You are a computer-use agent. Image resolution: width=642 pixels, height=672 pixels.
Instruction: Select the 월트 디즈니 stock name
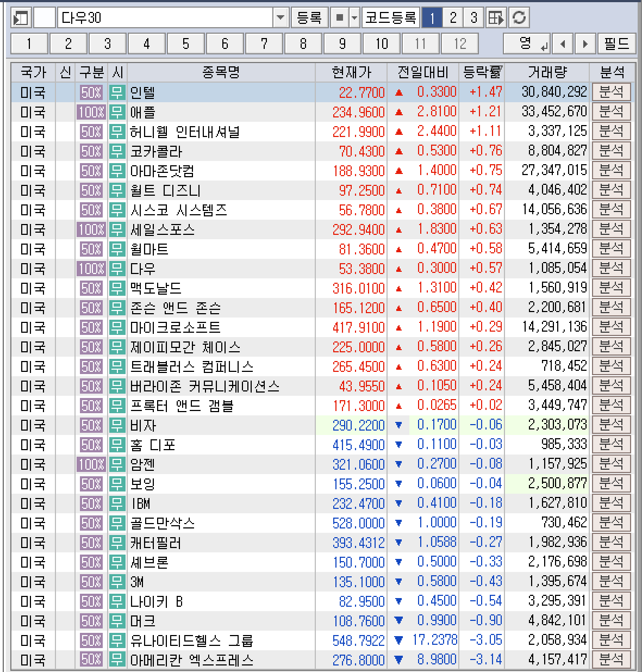(x=165, y=190)
